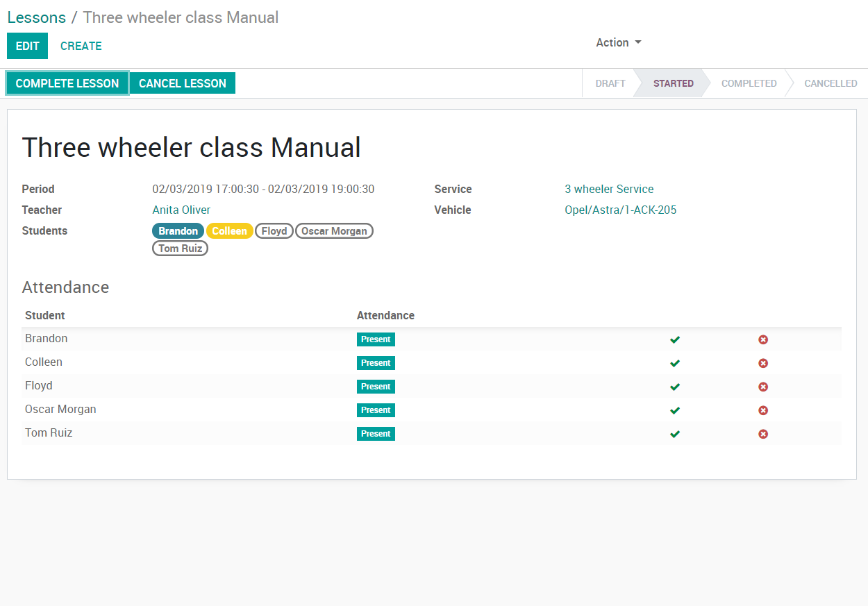The height and width of the screenshot is (606, 868).
Task: Click green checkmark in Floyd's row
Action: click(x=674, y=387)
